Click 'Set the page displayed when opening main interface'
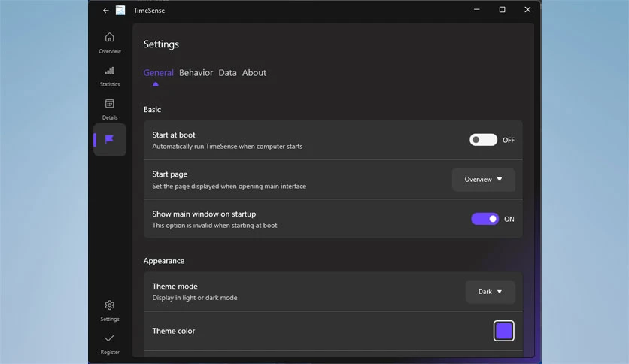The image size is (629, 364). pyautogui.click(x=229, y=186)
